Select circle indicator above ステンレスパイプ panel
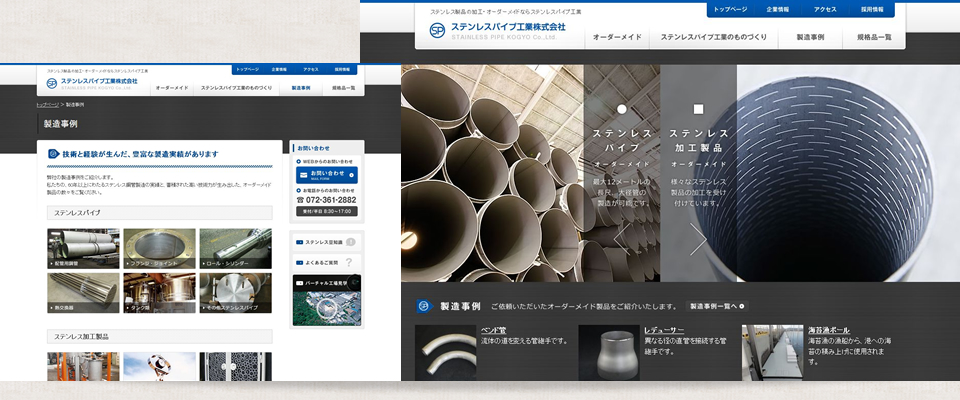 pos(621,110)
